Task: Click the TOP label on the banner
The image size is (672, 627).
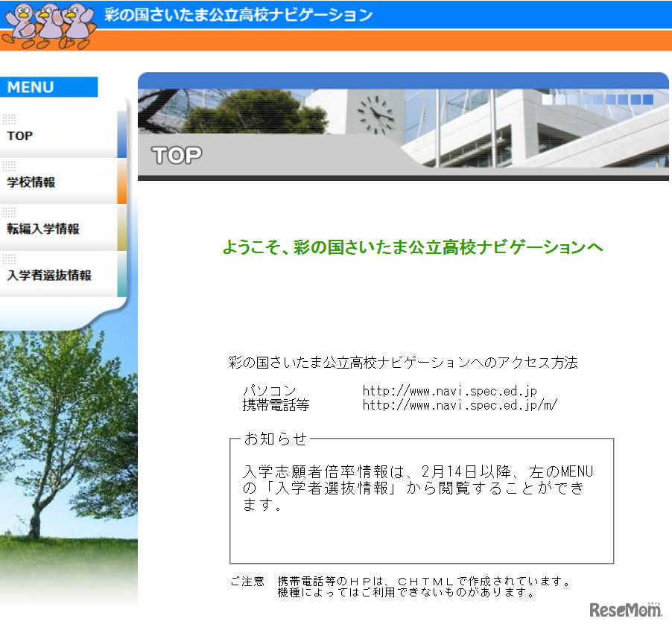Action: click(175, 156)
